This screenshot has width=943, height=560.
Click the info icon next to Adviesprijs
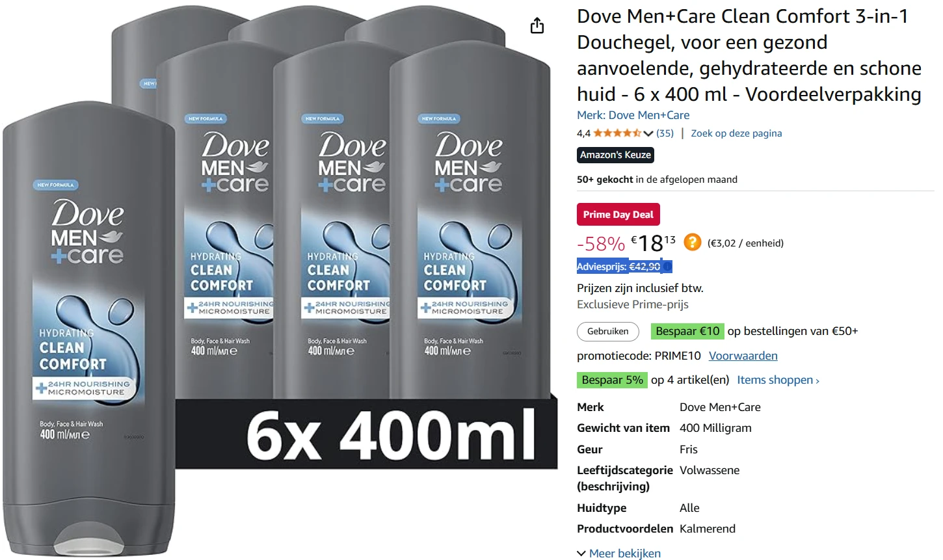point(667,267)
